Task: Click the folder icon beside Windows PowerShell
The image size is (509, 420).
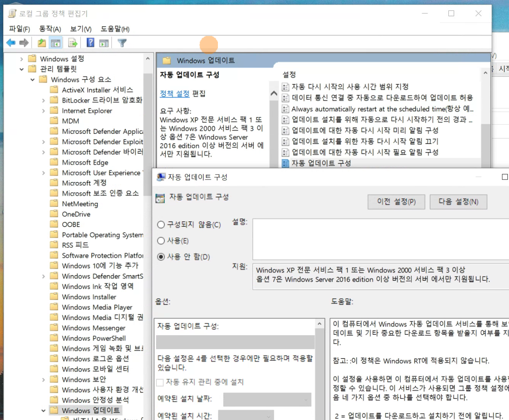Action: (x=54, y=338)
